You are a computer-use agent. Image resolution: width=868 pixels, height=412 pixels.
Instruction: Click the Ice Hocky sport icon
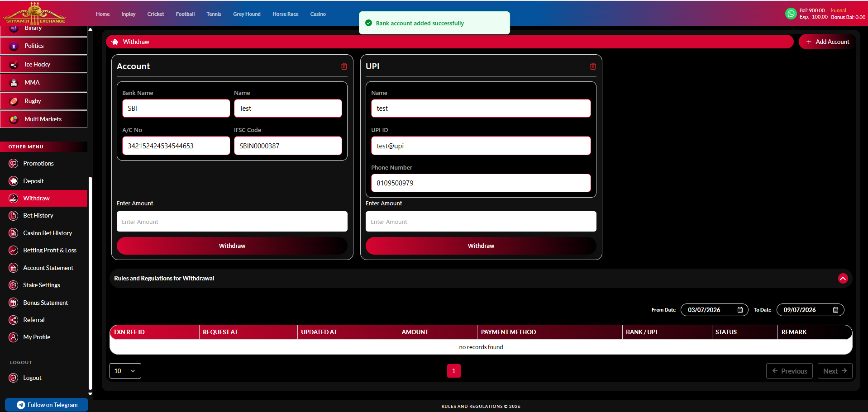tap(14, 65)
